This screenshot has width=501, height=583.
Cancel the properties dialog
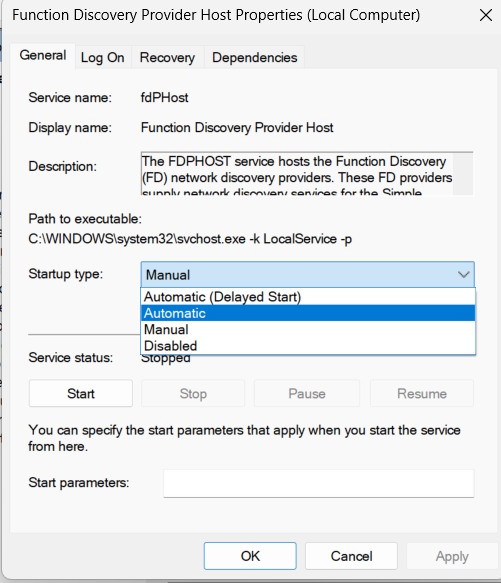tap(351, 556)
